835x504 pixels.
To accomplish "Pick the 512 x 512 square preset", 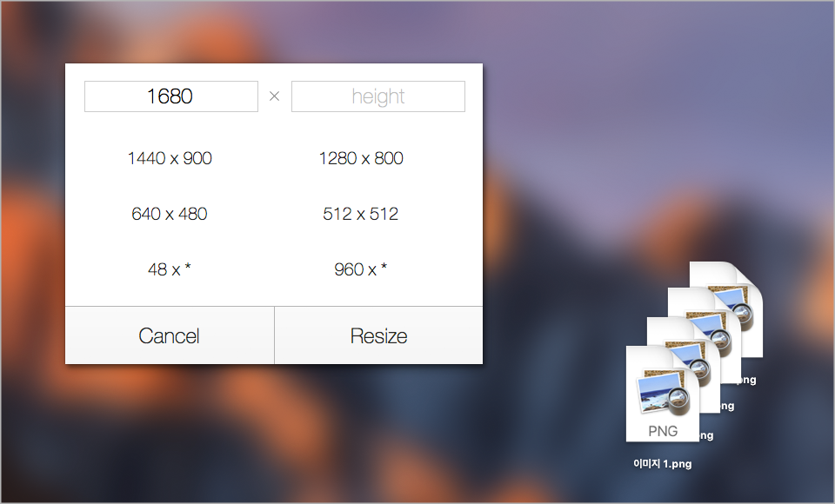I will [360, 214].
